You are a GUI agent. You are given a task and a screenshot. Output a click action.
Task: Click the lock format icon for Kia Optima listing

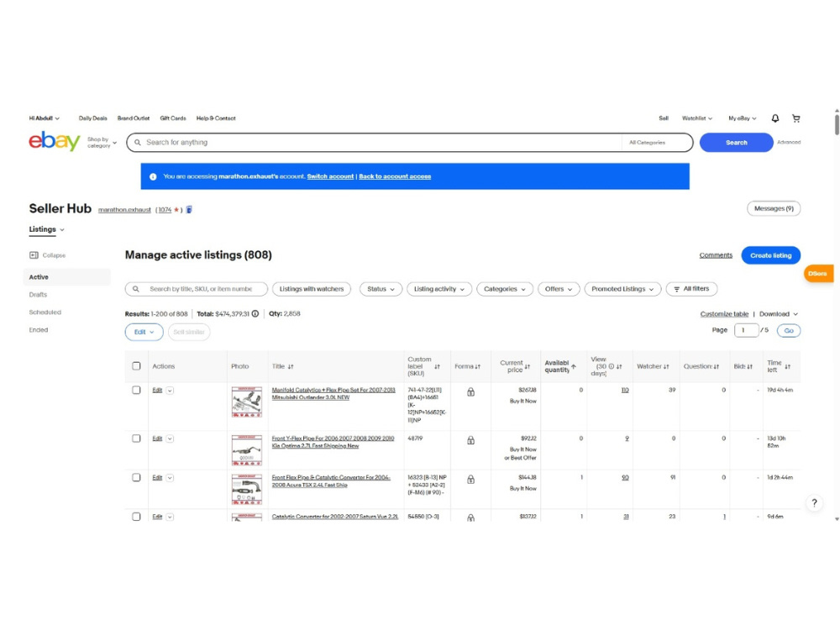pos(470,440)
